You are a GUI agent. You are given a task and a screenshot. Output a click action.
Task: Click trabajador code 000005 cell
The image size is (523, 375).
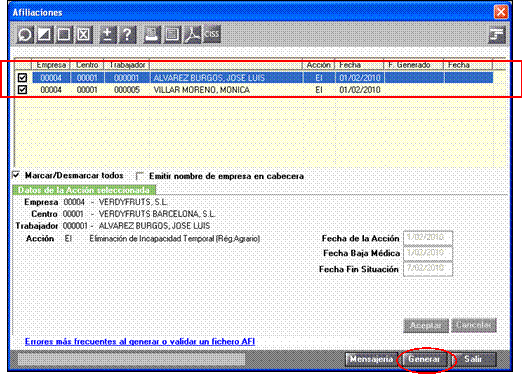[127, 90]
